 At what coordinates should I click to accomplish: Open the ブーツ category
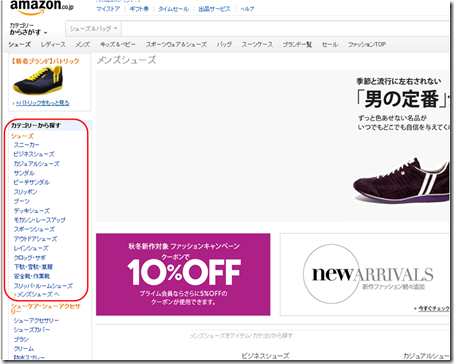[x=21, y=201]
